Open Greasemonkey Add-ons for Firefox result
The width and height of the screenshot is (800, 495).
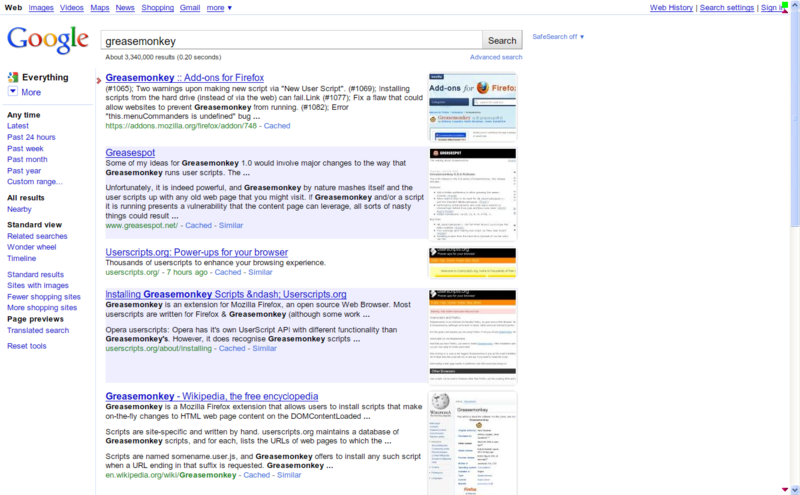185,78
